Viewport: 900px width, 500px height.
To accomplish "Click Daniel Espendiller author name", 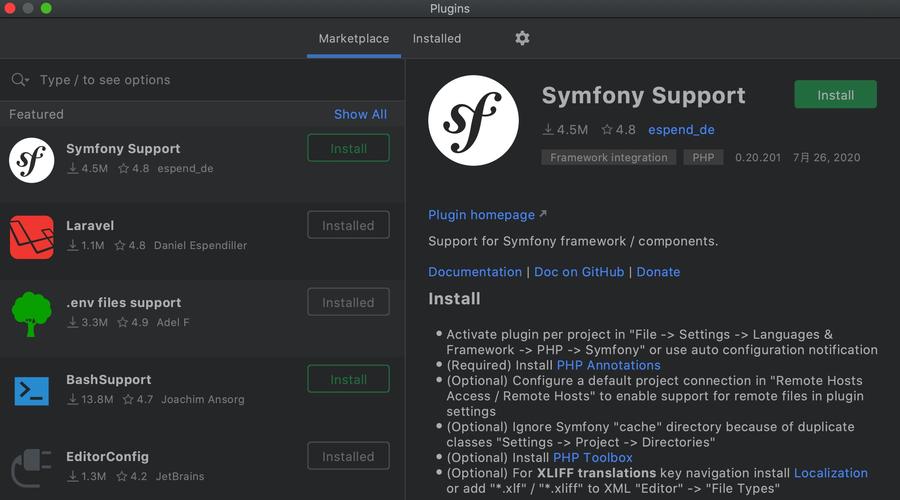I will [200, 245].
